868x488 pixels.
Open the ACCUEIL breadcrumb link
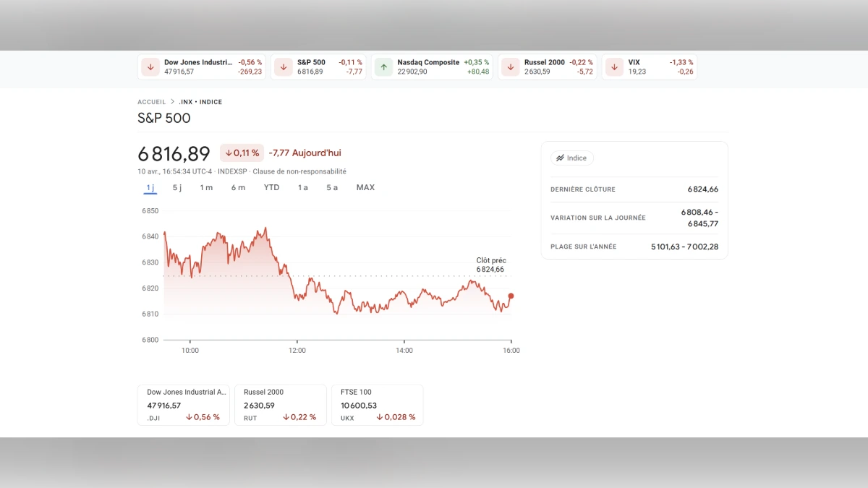[151, 102]
